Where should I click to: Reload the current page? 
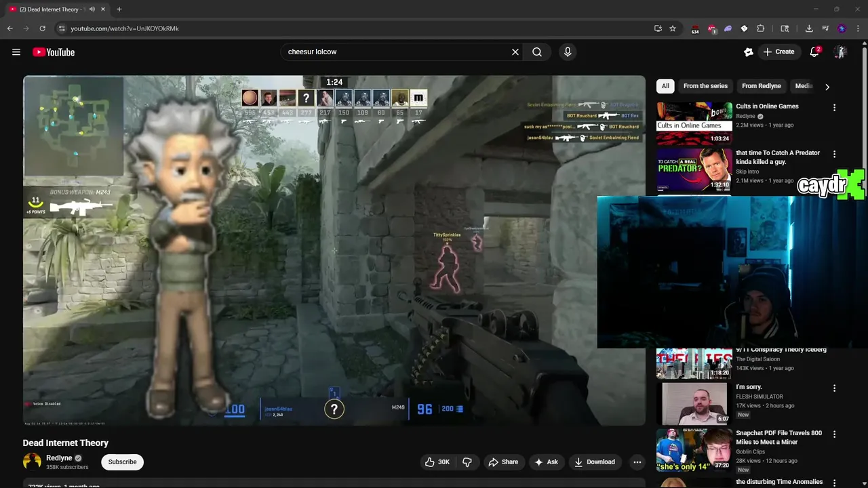tap(42, 28)
